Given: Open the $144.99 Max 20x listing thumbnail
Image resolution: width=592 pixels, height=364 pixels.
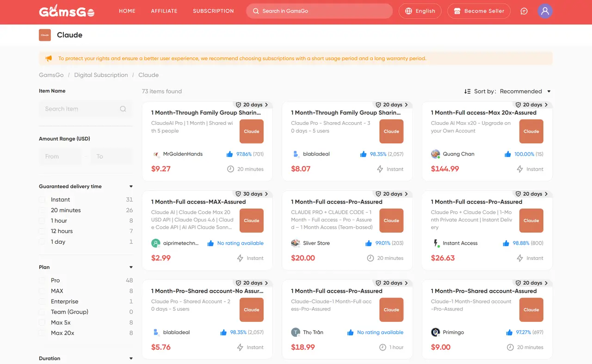Looking at the screenshot, I should (531, 131).
